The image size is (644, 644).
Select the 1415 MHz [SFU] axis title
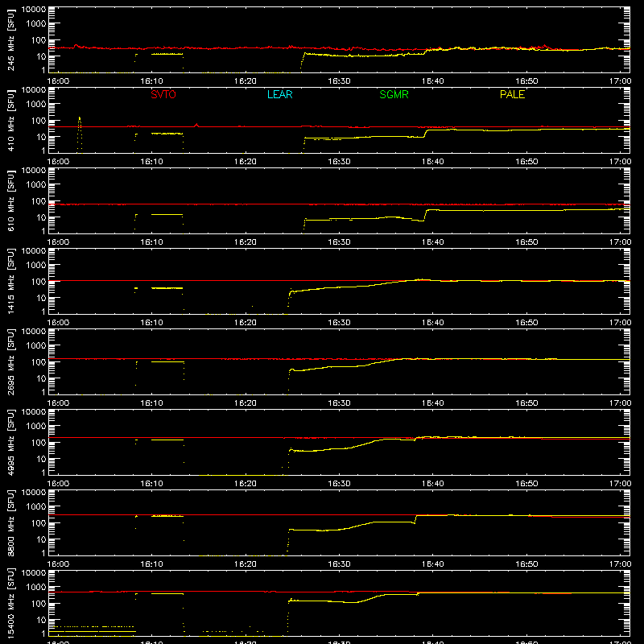[11, 282]
